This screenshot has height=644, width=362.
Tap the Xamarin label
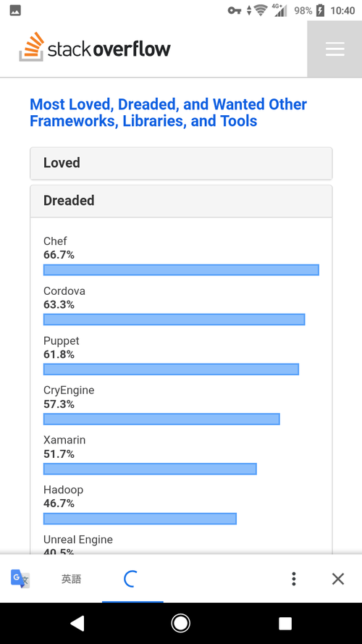[64, 440]
